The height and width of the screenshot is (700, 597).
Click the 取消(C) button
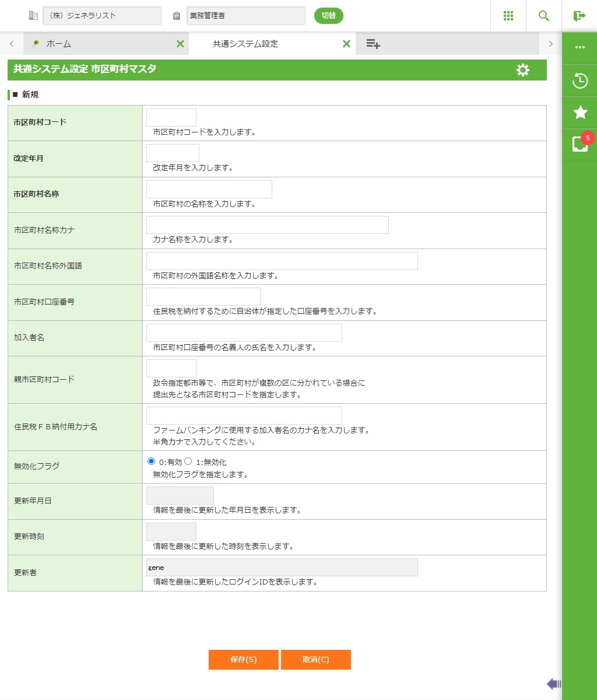[x=315, y=660]
